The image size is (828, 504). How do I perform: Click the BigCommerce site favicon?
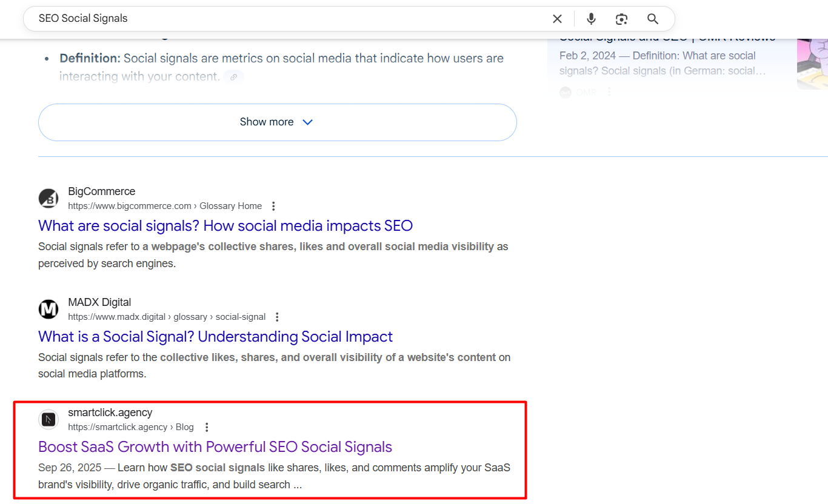coord(48,199)
